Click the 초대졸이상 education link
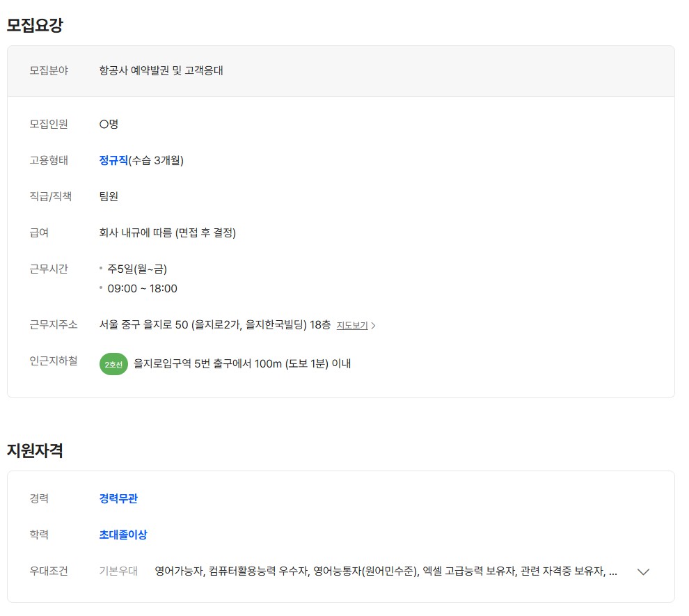Viewport: 689px width, 616px height. pos(123,535)
